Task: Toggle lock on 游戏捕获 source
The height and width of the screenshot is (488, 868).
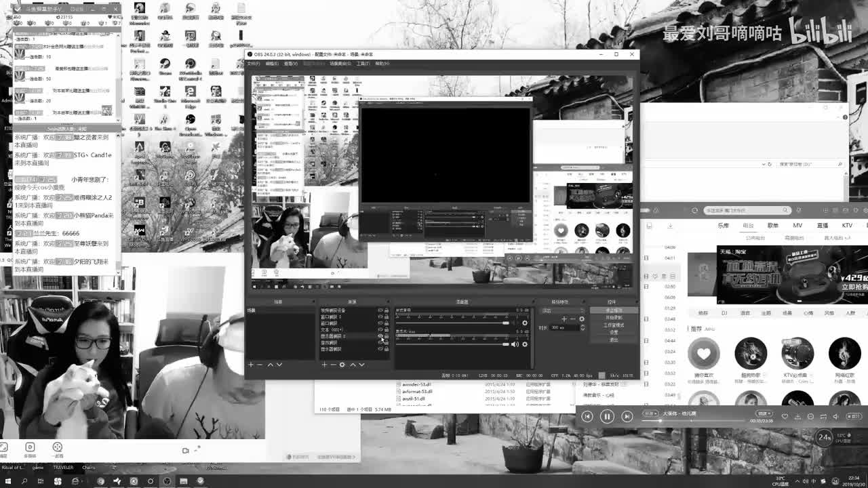Action: coord(387,342)
